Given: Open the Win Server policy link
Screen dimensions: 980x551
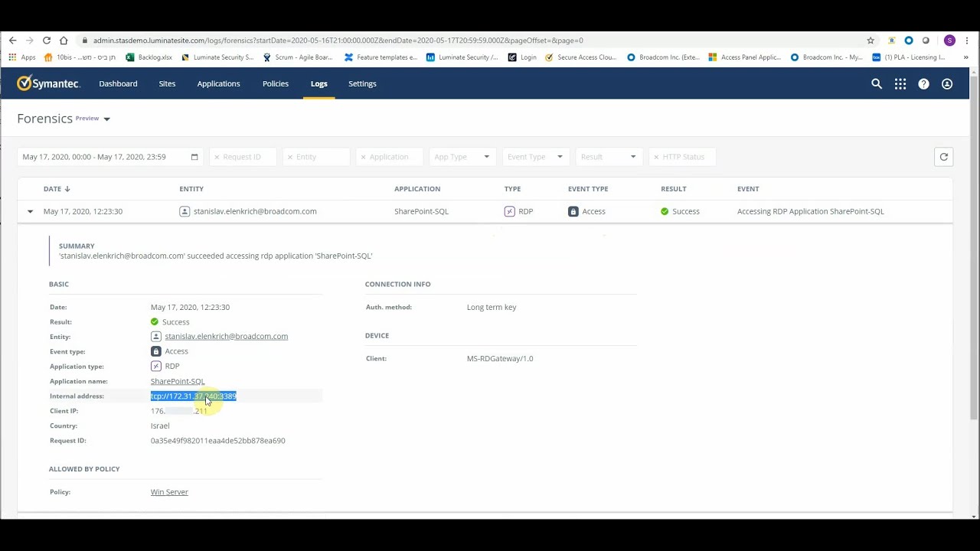Looking at the screenshot, I should coord(169,492).
